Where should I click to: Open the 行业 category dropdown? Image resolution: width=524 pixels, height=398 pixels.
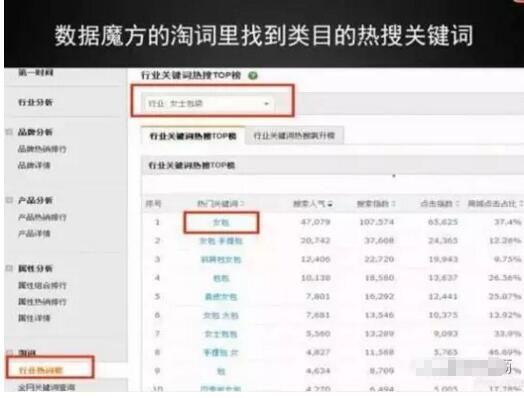pos(209,104)
